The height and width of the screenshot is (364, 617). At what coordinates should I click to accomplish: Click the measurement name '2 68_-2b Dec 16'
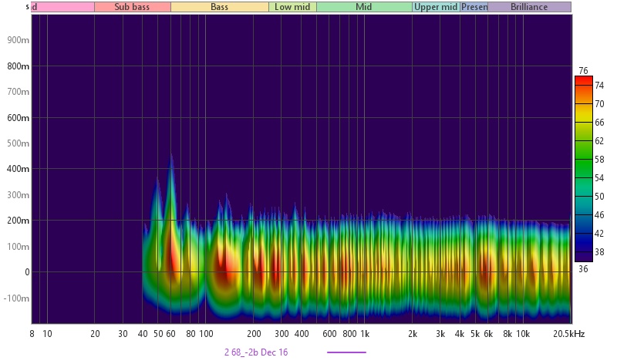point(256,352)
